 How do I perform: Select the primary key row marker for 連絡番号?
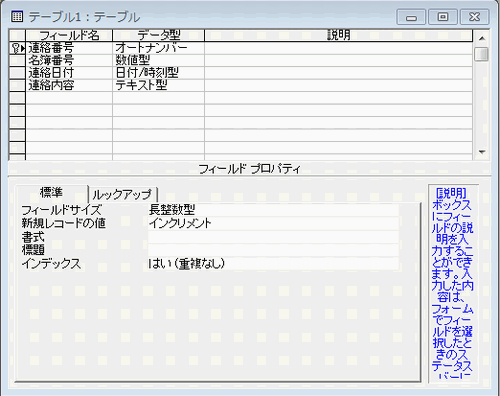click(x=17, y=48)
